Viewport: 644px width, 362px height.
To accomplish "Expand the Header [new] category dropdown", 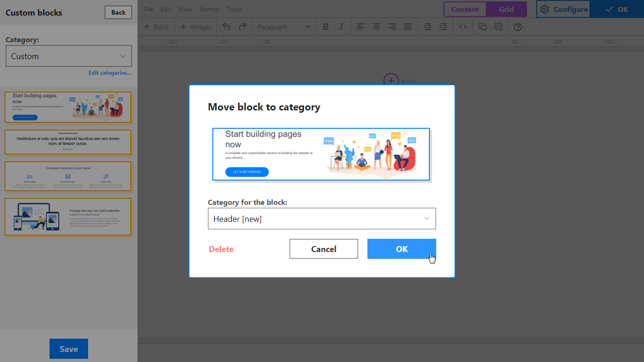I will 322,219.
